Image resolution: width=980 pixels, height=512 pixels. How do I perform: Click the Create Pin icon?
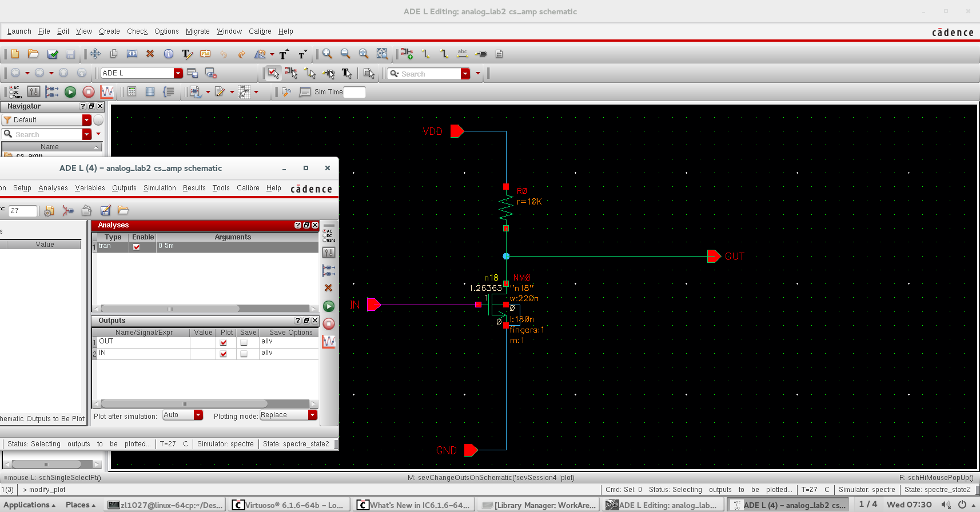click(x=481, y=54)
